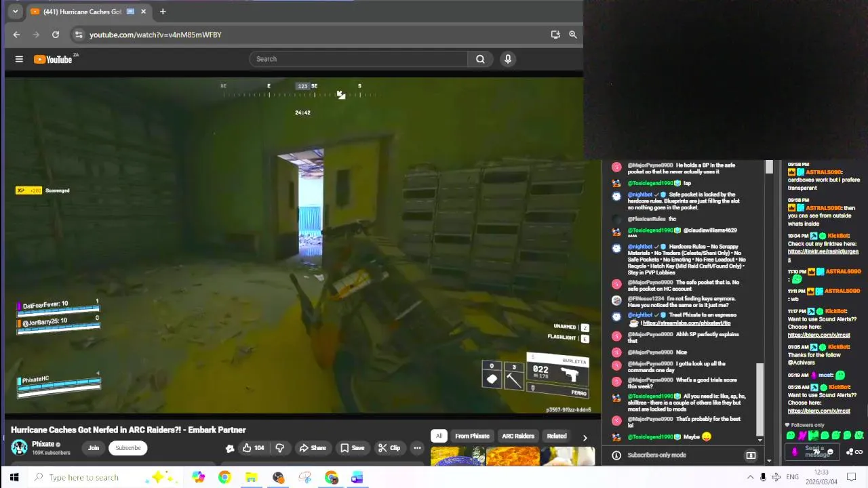Focus the YouTube search field
Viewport: 868px width, 488px height.
pos(358,59)
